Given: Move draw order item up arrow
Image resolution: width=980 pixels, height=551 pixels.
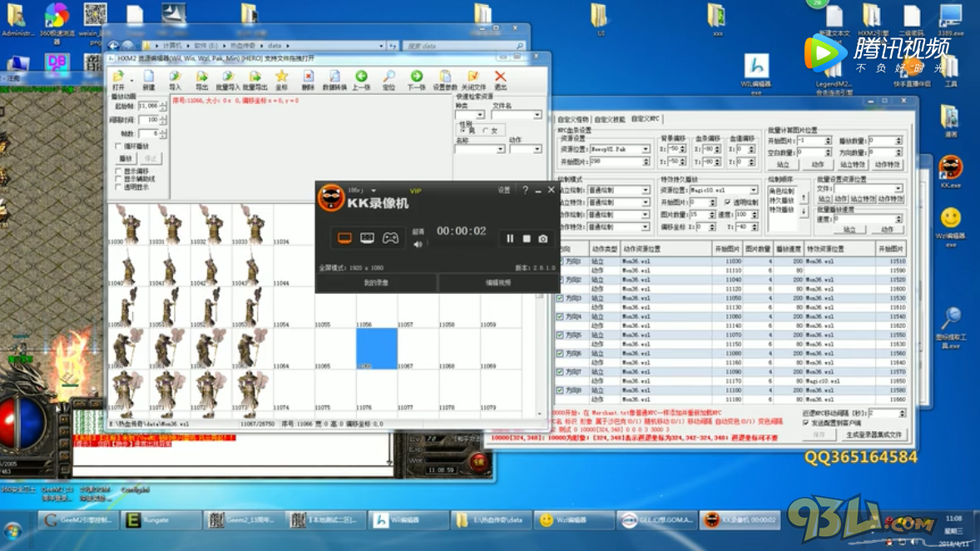Looking at the screenshot, I should pos(804,198).
